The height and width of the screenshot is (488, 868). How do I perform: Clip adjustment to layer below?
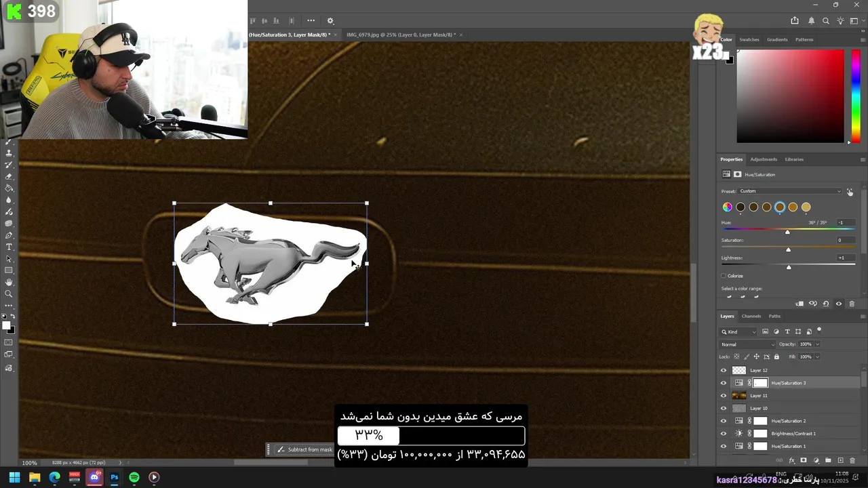tap(800, 304)
